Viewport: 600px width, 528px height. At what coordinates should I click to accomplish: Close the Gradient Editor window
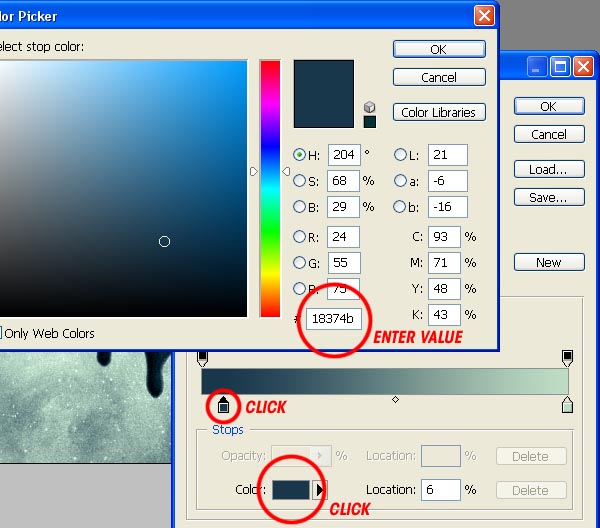pos(584,67)
